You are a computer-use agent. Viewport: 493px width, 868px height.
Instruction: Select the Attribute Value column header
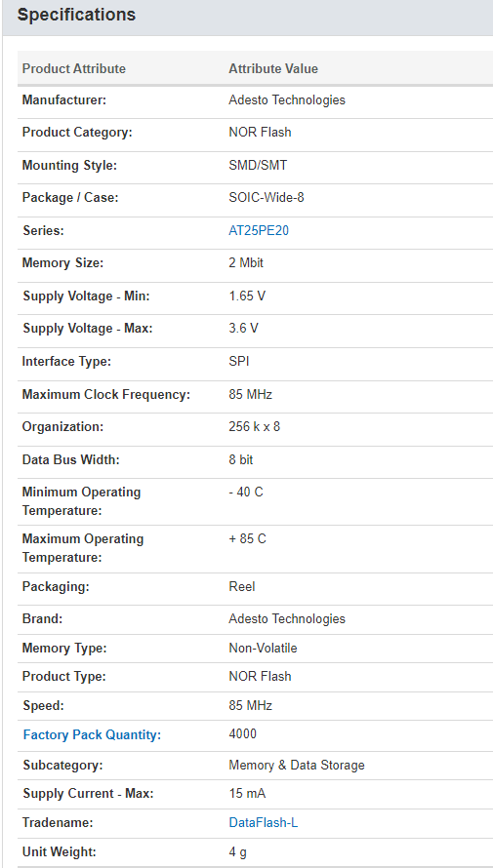273,68
